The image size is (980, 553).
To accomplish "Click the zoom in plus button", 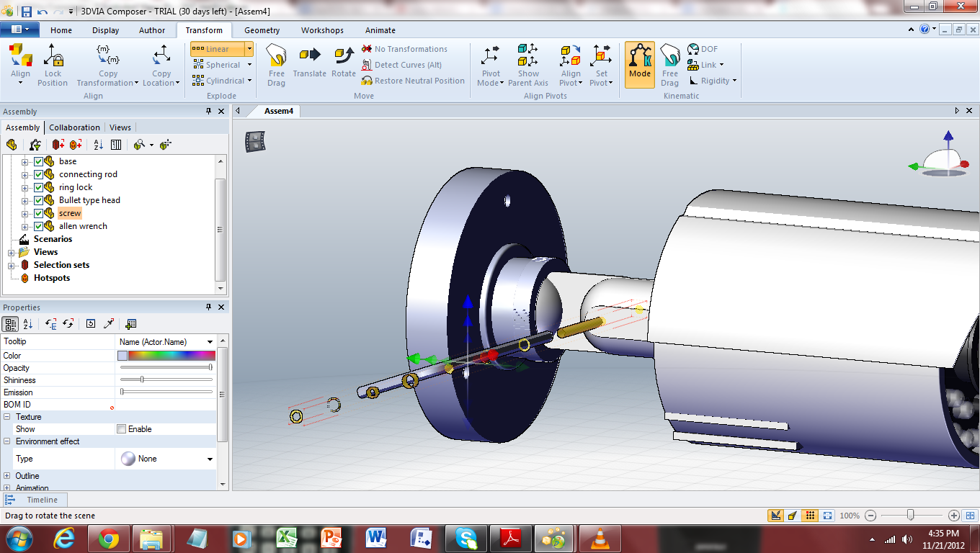I will [x=954, y=516].
